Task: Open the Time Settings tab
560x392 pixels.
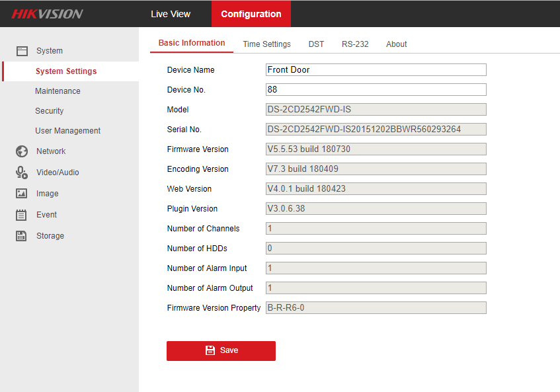Action: click(x=266, y=44)
